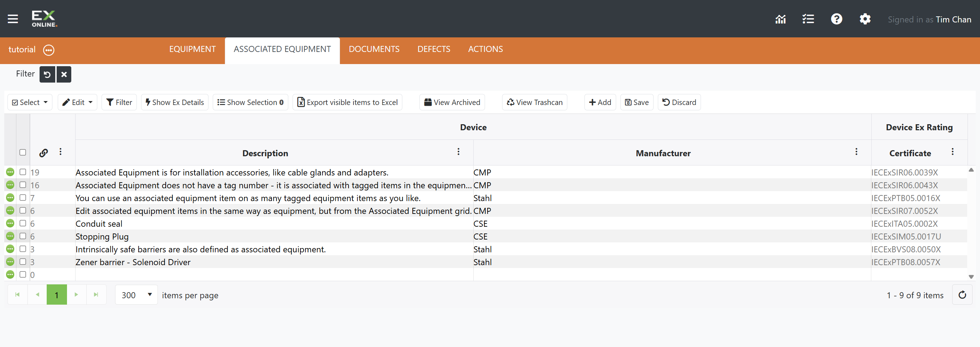Click the tutorial project name

(x=22, y=50)
